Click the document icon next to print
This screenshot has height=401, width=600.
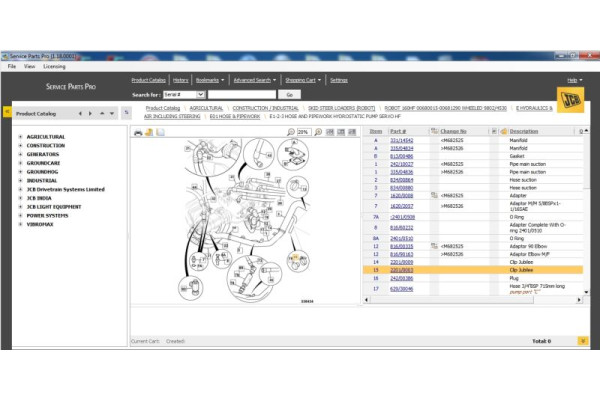point(149,131)
